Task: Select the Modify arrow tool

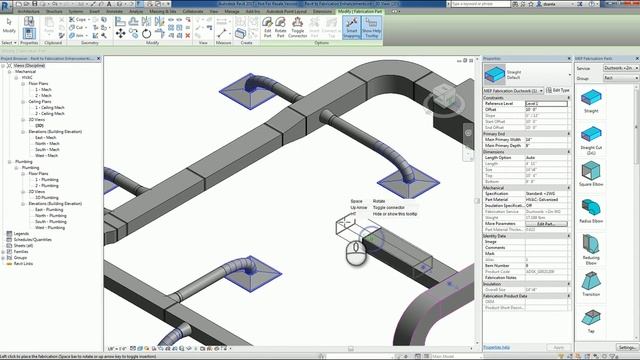Action: pyautogui.click(x=9, y=25)
